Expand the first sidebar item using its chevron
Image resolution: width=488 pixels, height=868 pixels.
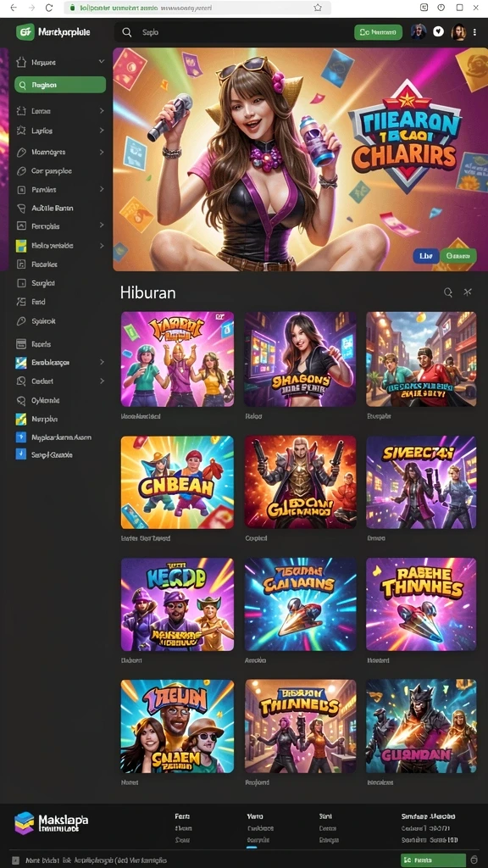tap(102, 62)
